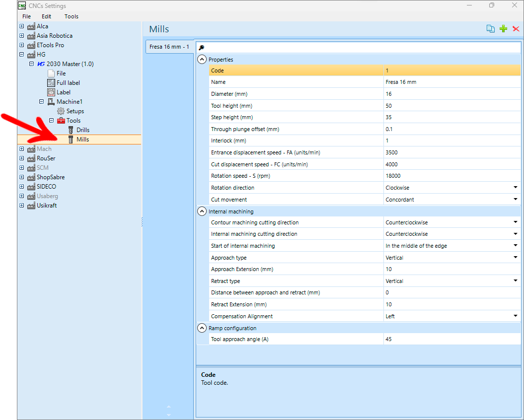Click the HG logo beside 2030 Master
Screen dimensions: 524x420
[x=41, y=64]
